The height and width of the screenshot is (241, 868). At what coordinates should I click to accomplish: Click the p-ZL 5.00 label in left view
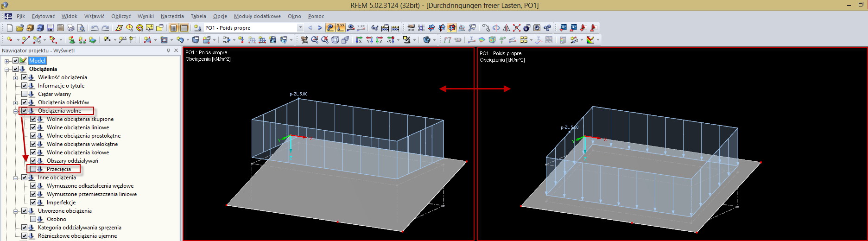tap(298, 94)
